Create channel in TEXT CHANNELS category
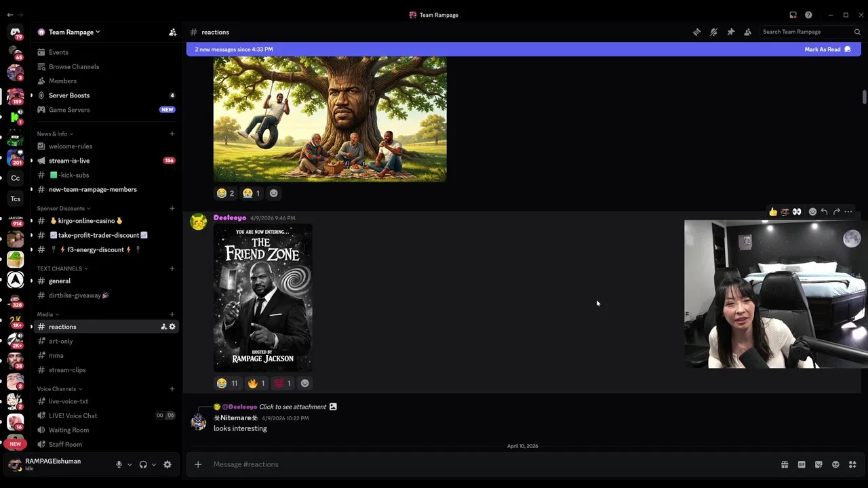The height and width of the screenshot is (488, 868). coord(172,268)
